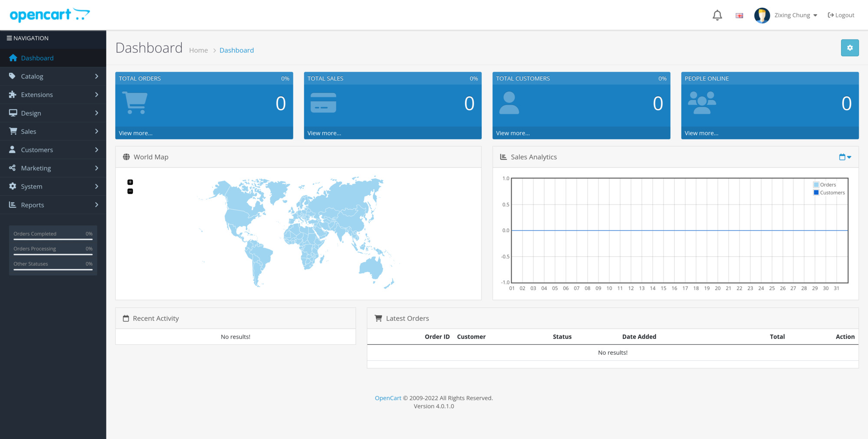Open the dashboard settings gear button
Image resolution: width=868 pixels, height=439 pixels.
(x=850, y=48)
